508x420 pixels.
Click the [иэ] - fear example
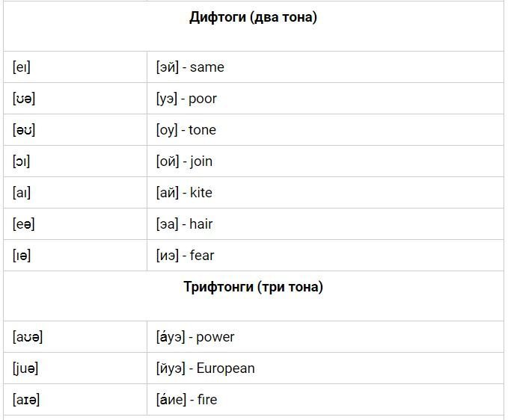pos(186,256)
